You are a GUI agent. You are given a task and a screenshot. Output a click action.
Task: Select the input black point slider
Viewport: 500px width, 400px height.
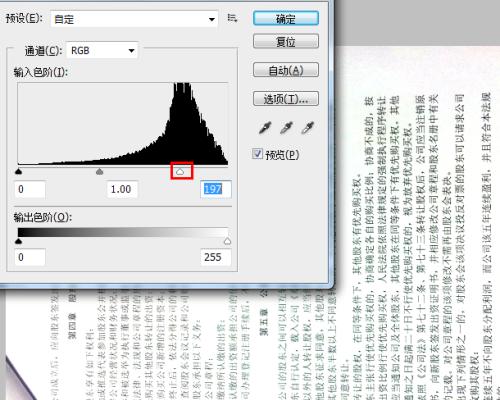19,171
